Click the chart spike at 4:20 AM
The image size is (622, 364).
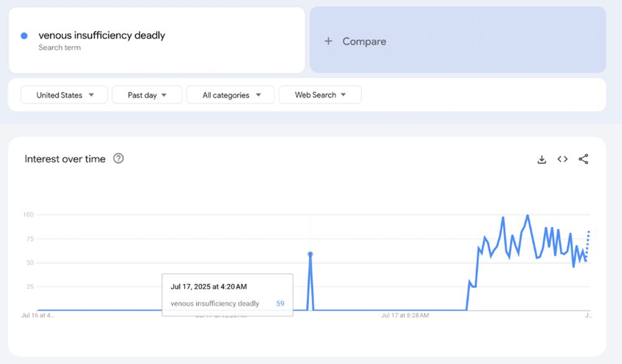click(x=310, y=253)
